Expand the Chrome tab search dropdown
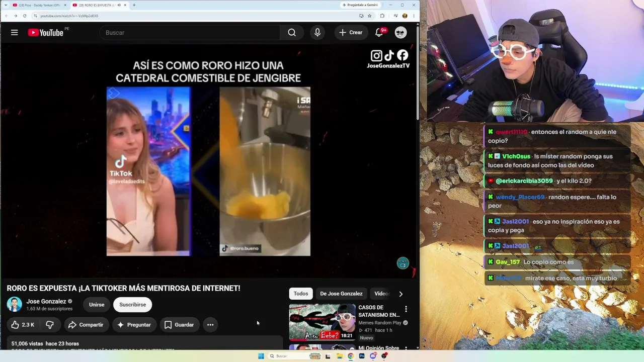644x362 pixels. tap(6, 5)
